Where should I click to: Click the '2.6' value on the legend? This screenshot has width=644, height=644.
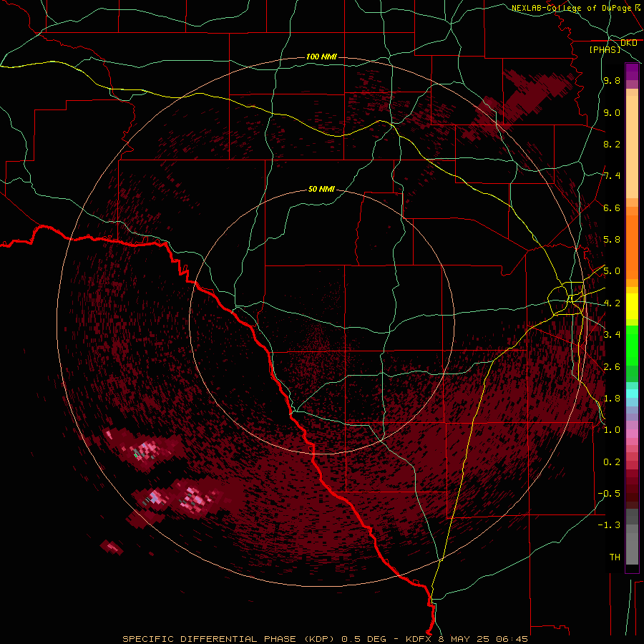(612, 367)
